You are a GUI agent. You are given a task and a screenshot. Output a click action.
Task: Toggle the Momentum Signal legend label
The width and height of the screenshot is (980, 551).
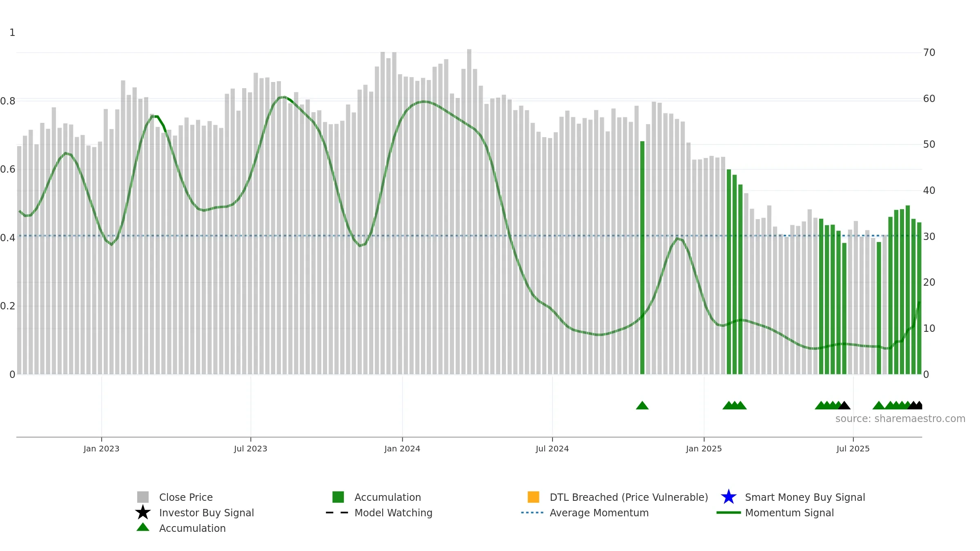(x=789, y=513)
